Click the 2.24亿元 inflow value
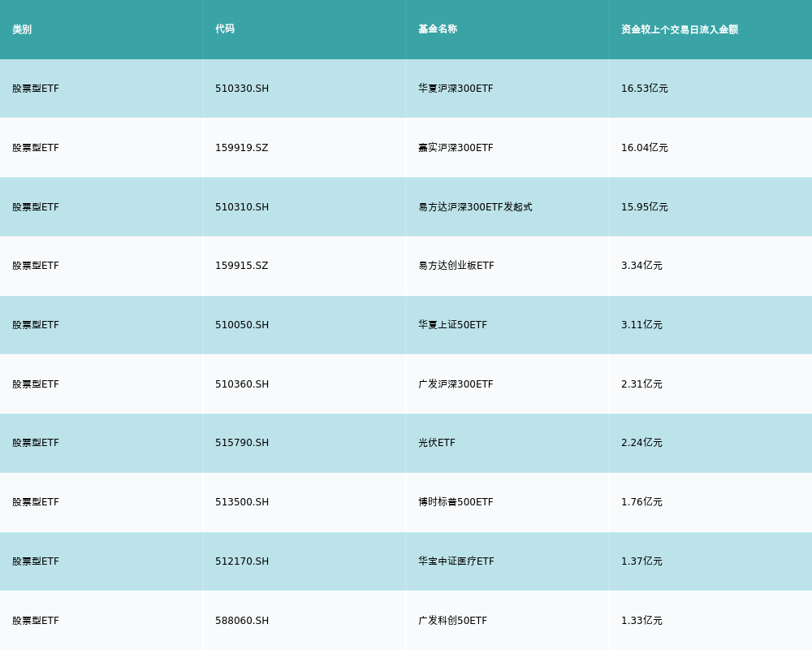812x650 pixels. pos(641,443)
